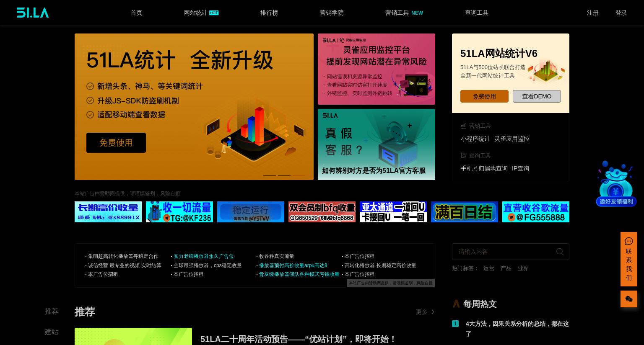Open the 营销学院 nav item
Viewport: 644px width, 345px height.
tap(332, 13)
